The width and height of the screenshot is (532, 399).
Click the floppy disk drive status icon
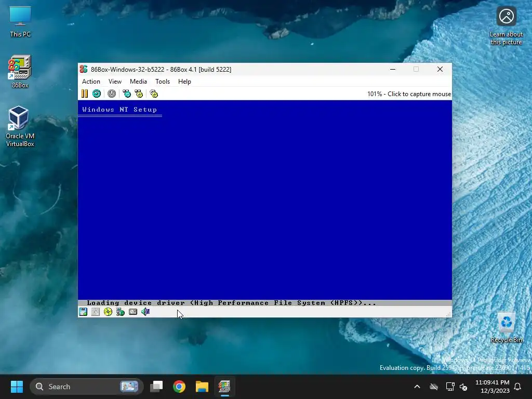83,312
